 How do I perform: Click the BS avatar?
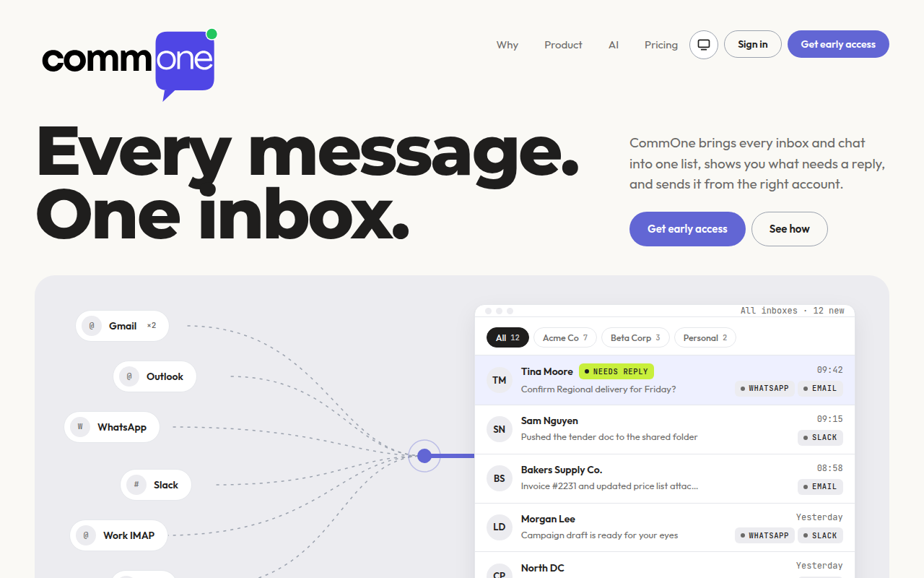click(x=500, y=478)
